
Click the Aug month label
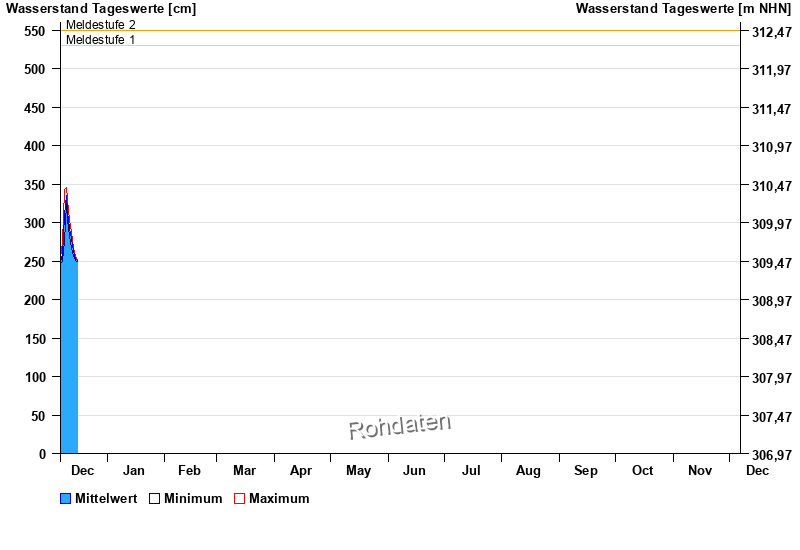click(x=528, y=471)
